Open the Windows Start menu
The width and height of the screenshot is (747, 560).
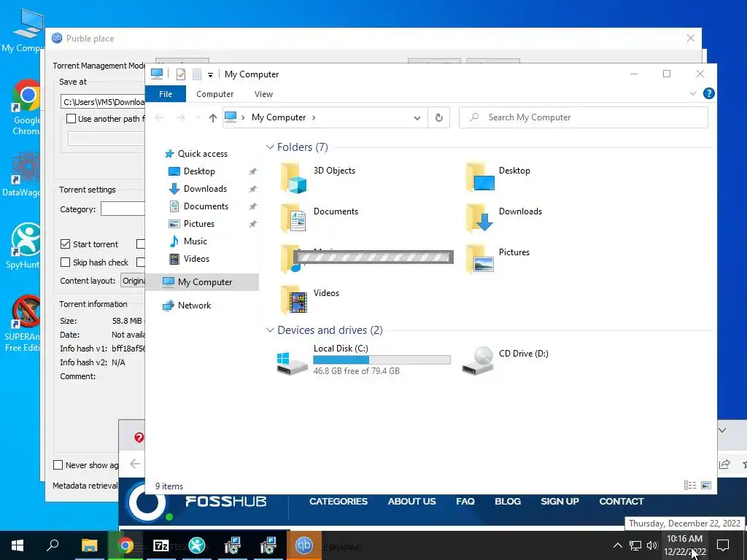(x=18, y=545)
